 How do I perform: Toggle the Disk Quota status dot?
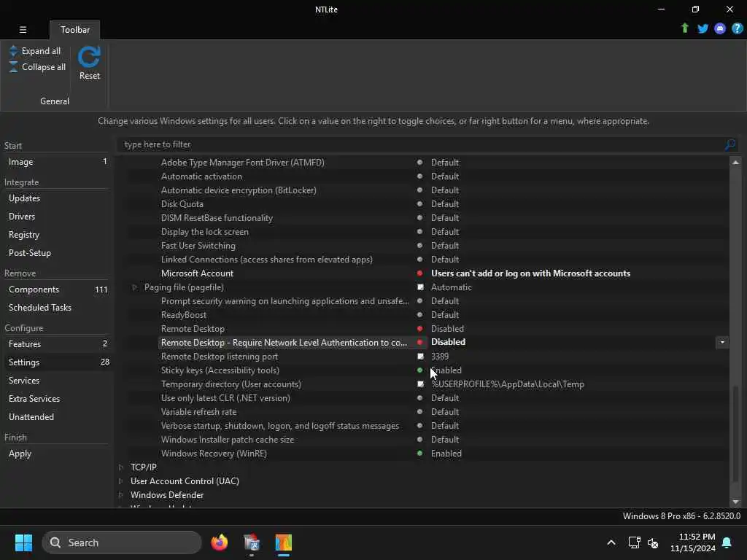[x=419, y=204]
